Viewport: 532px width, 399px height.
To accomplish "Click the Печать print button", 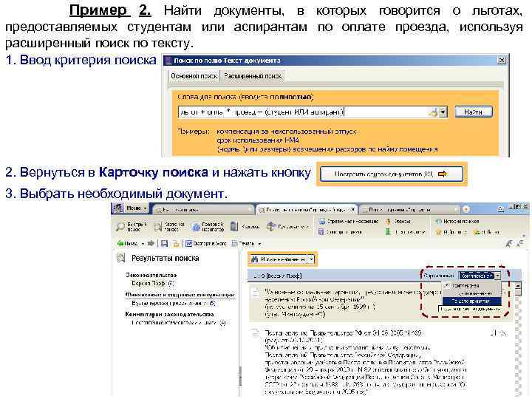I will (243, 244).
